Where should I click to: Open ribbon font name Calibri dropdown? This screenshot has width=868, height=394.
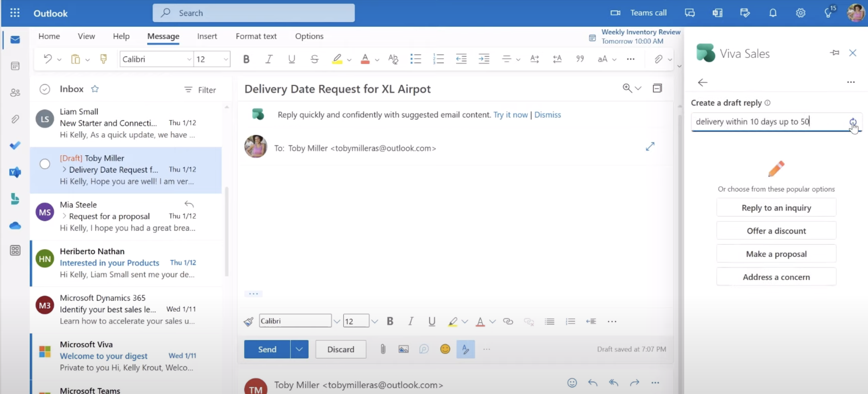click(x=189, y=59)
